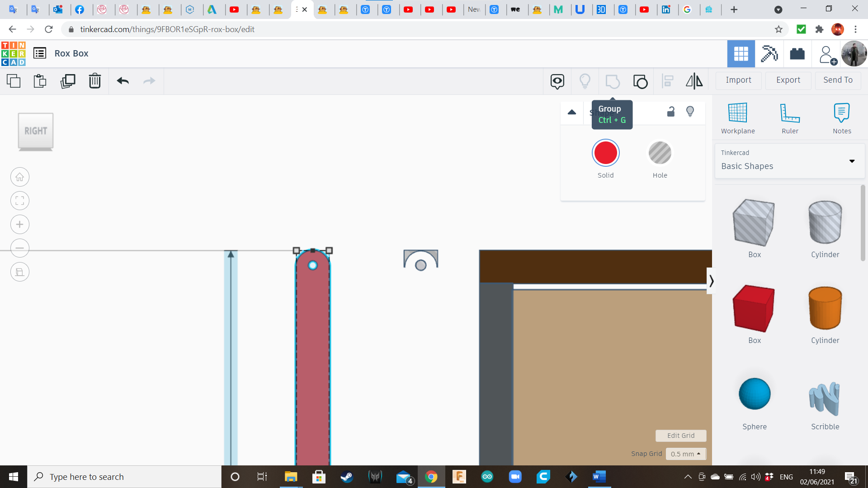Select the Ruler tool
Image resolution: width=868 pixels, height=488 pixels.
[x=790, y=118]
